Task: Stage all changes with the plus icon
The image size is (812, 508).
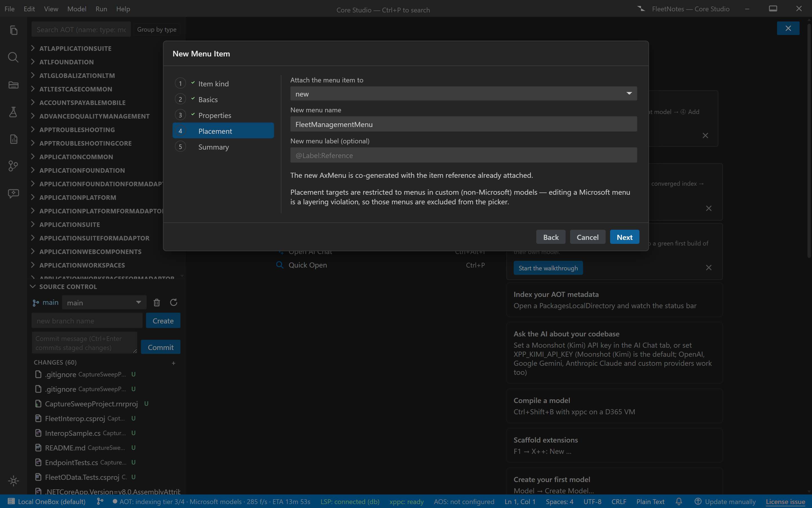Action: (173, 363)
